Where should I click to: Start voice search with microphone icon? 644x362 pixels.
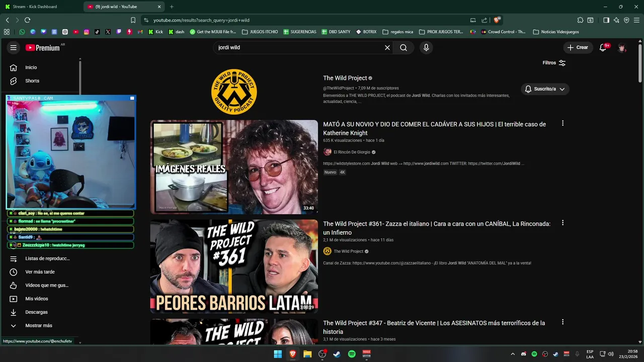pyautogui.click(x=426, y=47)
